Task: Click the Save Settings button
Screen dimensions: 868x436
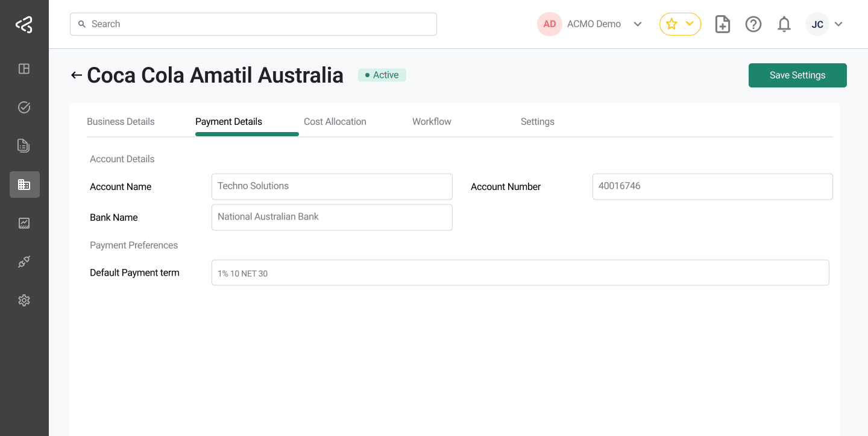Action: [797, 75]
